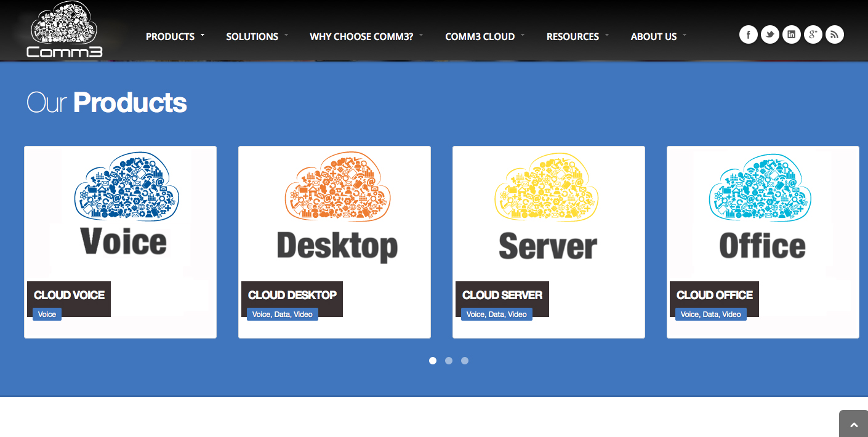
Task: Open the About Us menu
Action: point(654,36)
